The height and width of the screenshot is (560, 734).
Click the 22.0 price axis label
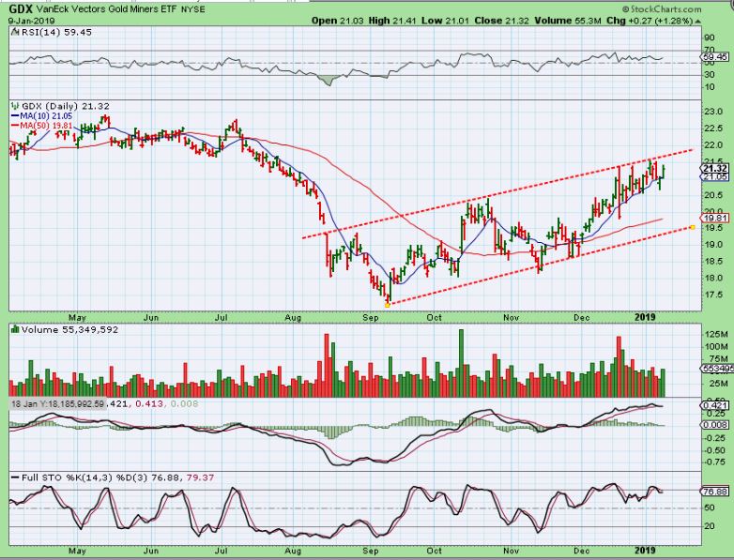tap(711, 145)
